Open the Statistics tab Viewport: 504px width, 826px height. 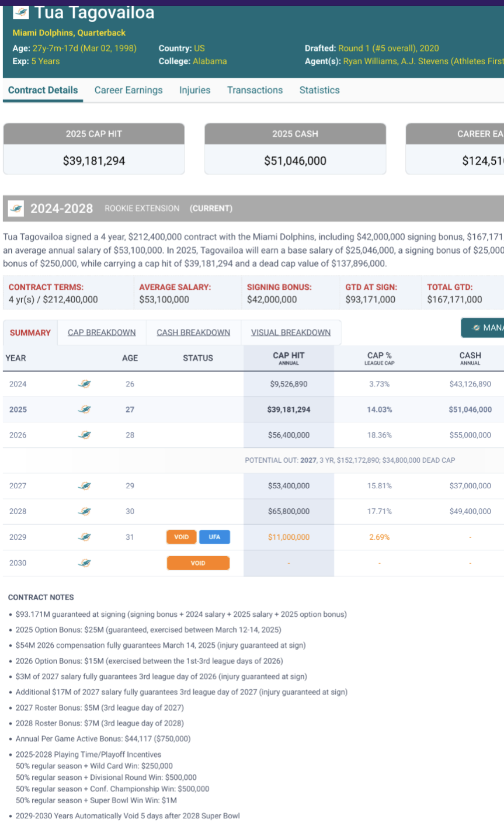(x=319, y=90)
